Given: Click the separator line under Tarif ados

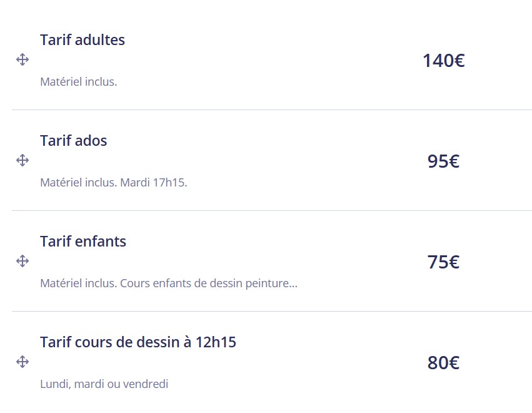Looking at the screenshot, I should pyautogui.click(x=271, y=211).
